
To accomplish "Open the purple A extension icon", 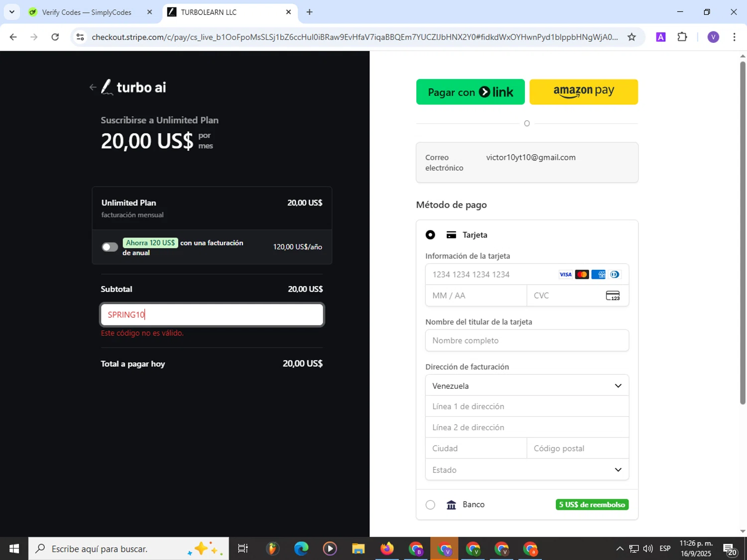I will [661, 37].
